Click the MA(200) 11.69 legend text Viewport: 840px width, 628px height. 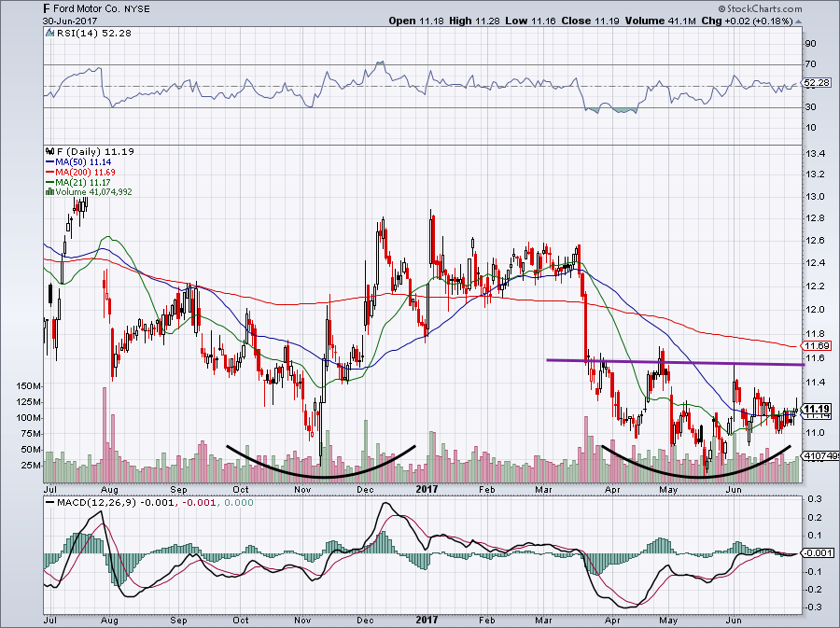85,172
